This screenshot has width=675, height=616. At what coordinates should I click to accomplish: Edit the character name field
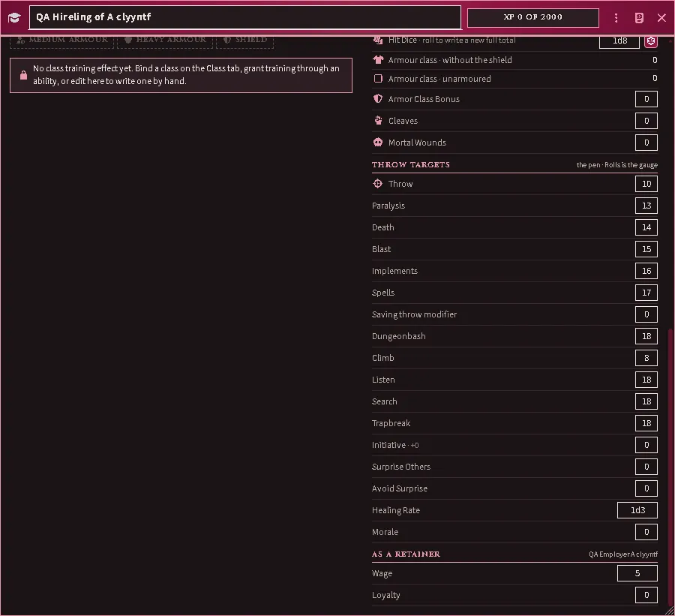tap(245, 18)
